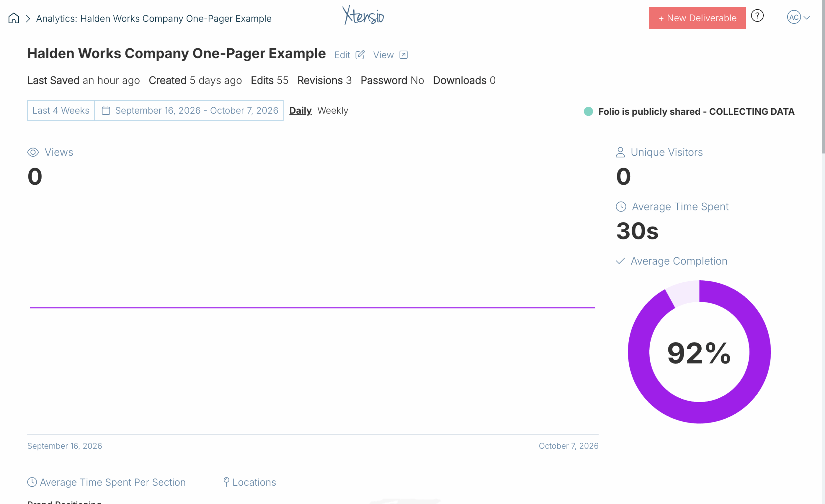This screenshot has height=504, width=825.
Task: Click the Analytics breadcrumb title
Action: point(154,18)
